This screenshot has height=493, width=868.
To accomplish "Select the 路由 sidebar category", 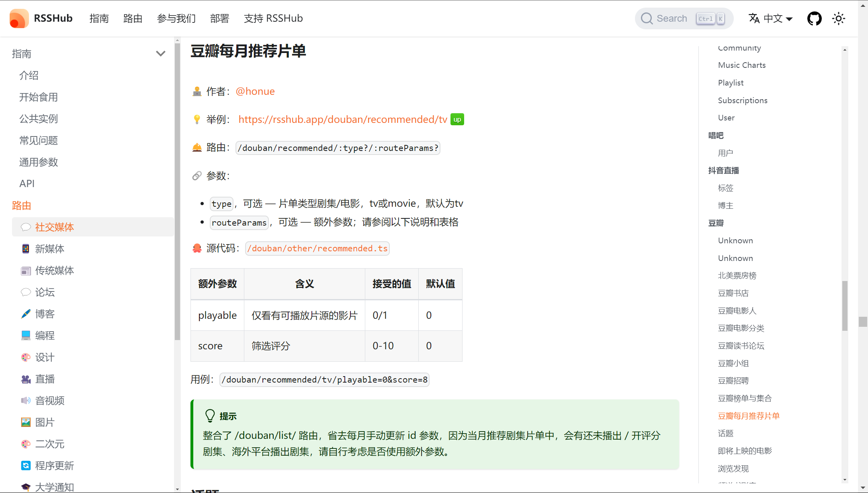I will coord(22,206).
